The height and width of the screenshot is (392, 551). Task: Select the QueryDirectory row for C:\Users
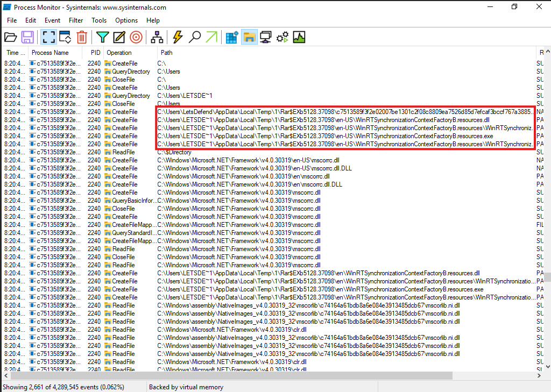[x=273, y=72]
